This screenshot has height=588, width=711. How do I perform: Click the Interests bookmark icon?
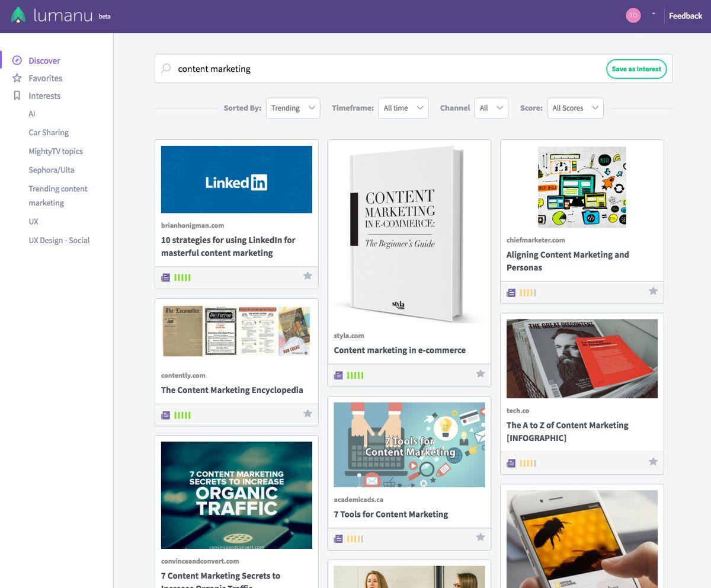pyautogui.click(x=17, y=95)
